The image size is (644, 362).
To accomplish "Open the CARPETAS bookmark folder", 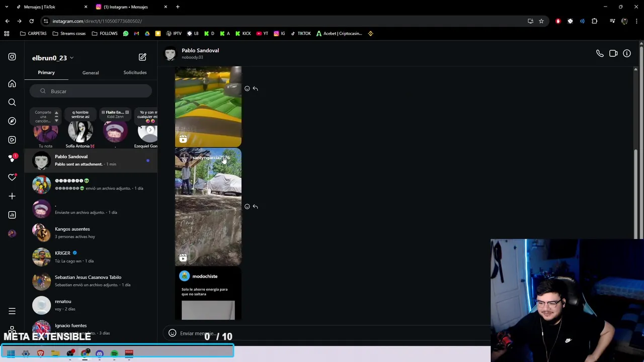I will click(33, 34).
